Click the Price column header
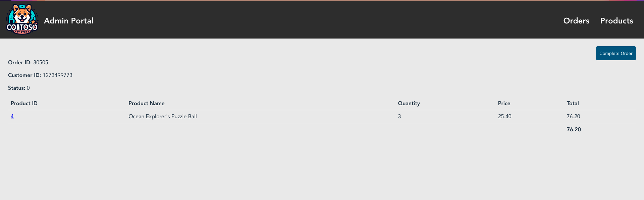The height and width of the screenshot is (200, 644). coord(504,103)
